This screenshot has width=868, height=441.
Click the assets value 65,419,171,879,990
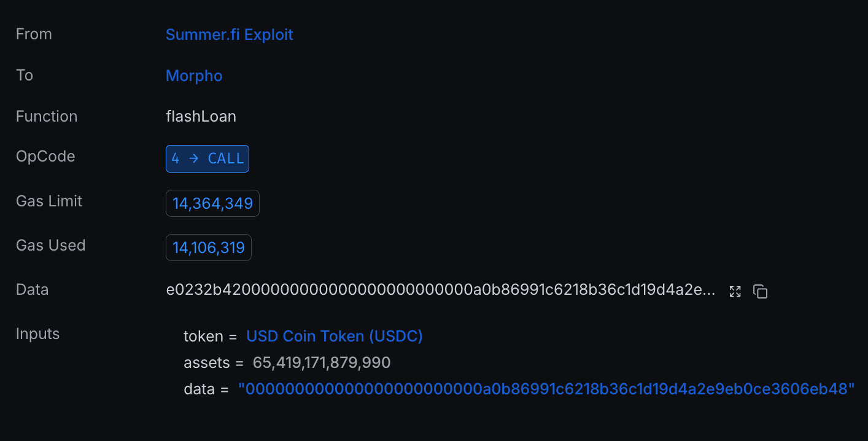[x=322, y=362]
